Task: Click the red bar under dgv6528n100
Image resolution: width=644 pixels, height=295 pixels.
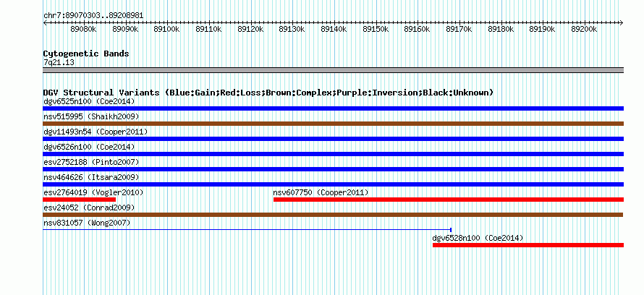Action: (x=528, y=245)
